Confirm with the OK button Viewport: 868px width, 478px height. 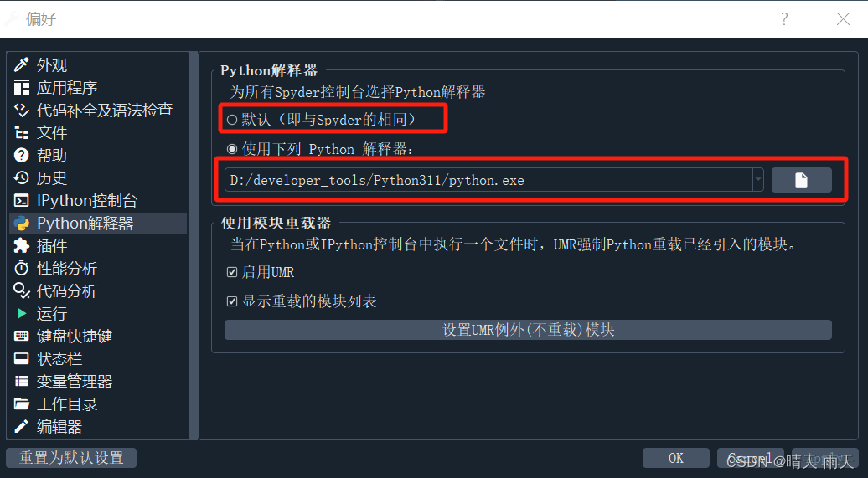click(x=675, y=458)
